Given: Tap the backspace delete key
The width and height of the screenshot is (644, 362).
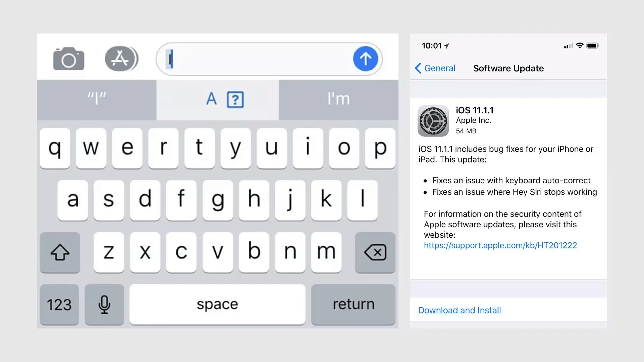Looking at the screenshot, I should coord(374,252).
